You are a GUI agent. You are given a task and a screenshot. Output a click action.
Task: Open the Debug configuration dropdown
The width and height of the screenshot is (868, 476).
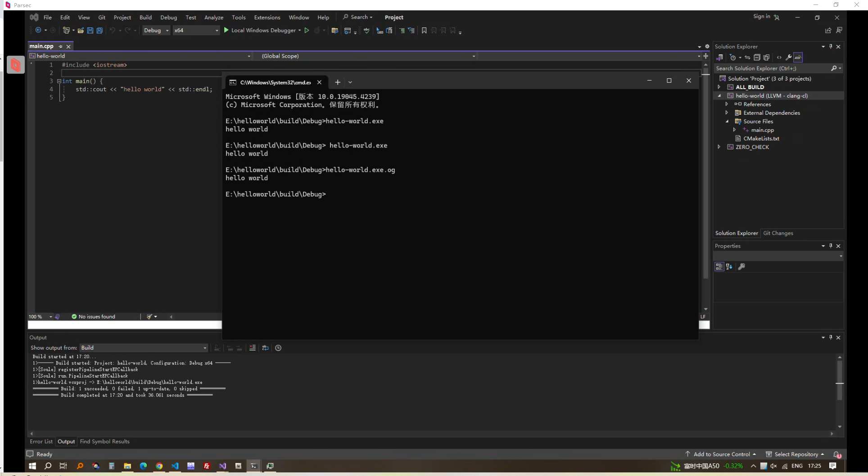pos(156,30)
